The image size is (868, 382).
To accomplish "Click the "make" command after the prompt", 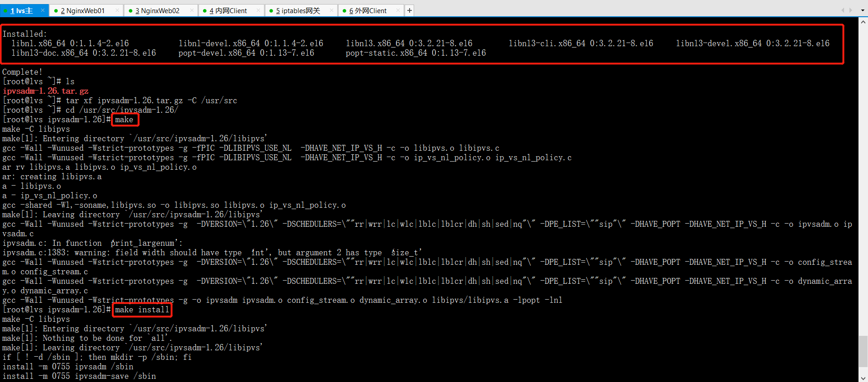I will click(x=124, y=119).
